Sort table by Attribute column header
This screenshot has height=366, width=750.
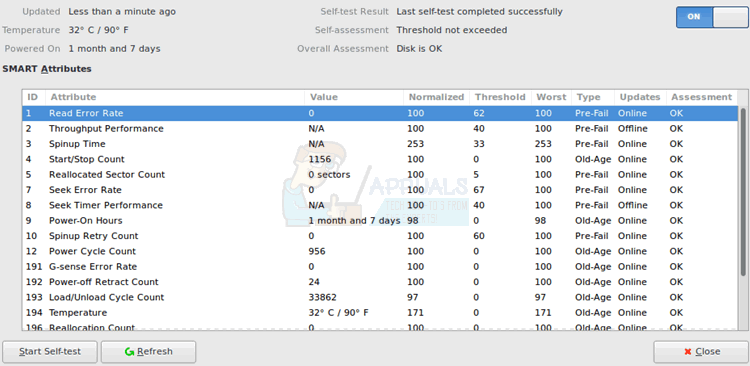click(175, 97)
